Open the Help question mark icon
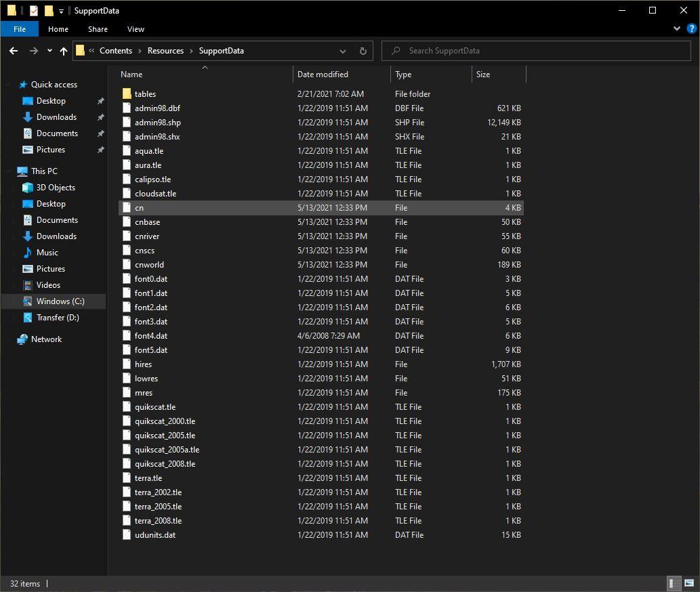 (x=692, y=29)
